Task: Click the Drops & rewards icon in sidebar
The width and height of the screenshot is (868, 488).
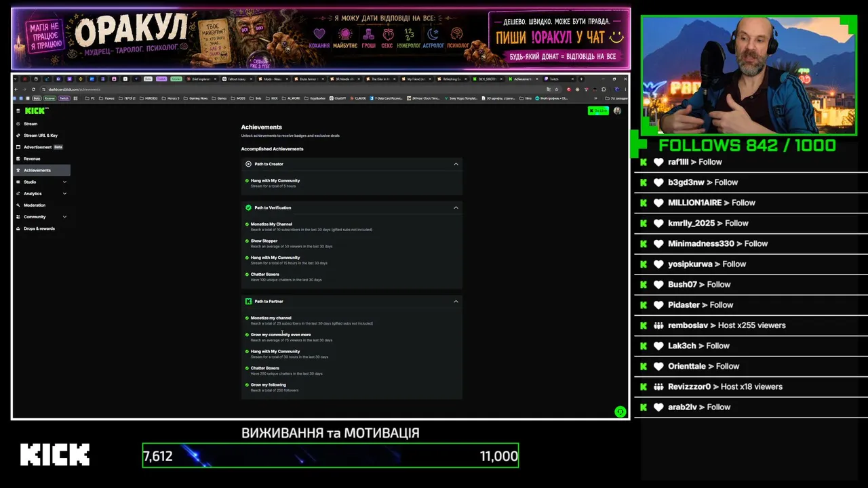Action: coord(18,228)
